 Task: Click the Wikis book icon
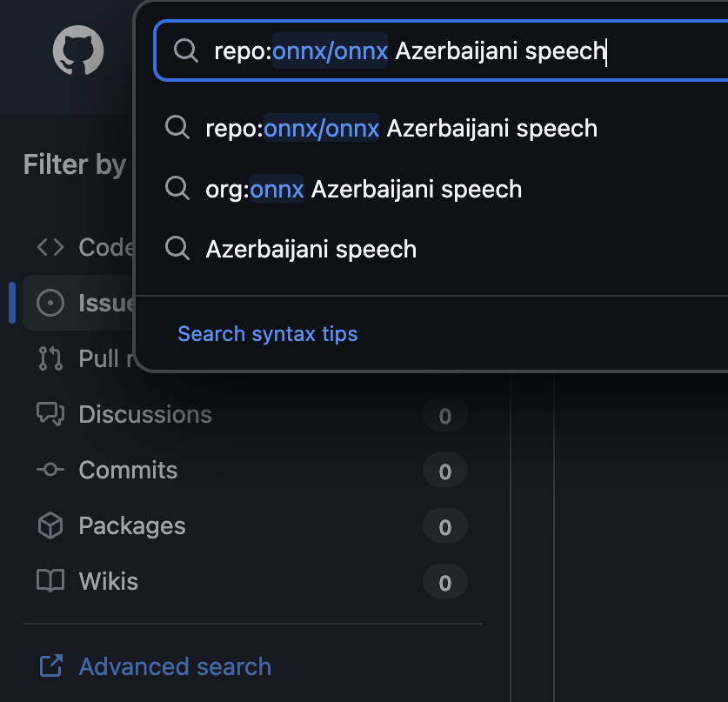tap(50, 581)
